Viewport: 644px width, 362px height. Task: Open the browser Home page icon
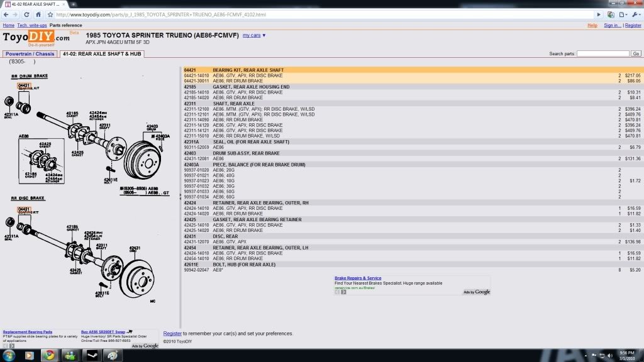pyautogui.click(x=38, y=14)
